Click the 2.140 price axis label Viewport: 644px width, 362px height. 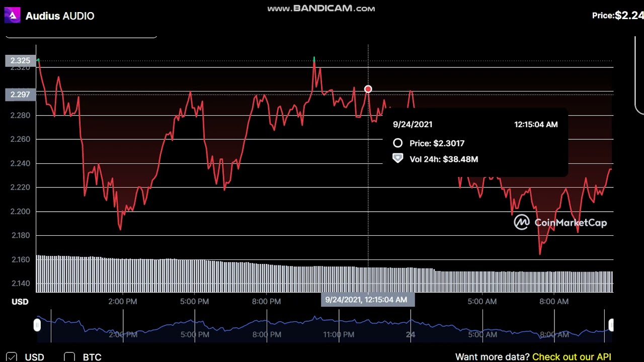(20, 284)
